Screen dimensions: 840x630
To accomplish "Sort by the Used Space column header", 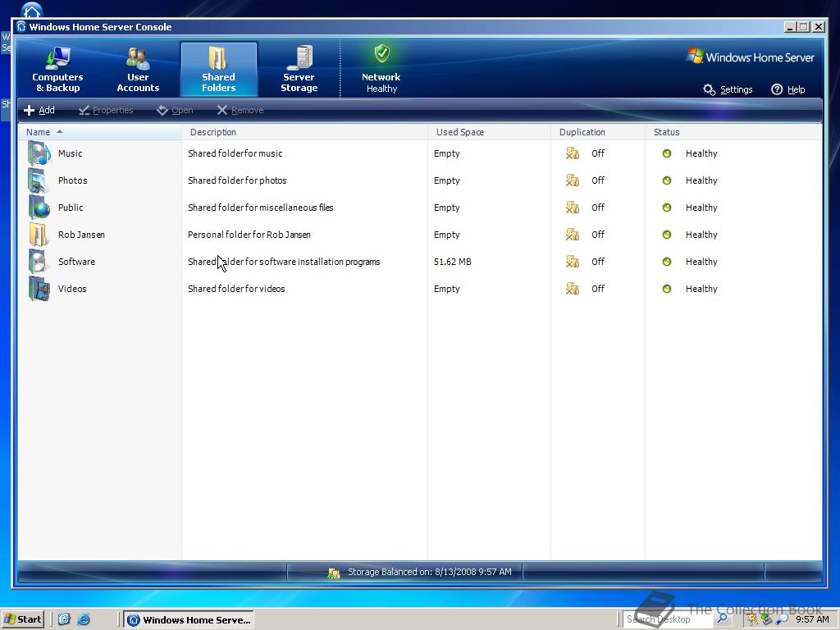I will [x=489, y=132].
